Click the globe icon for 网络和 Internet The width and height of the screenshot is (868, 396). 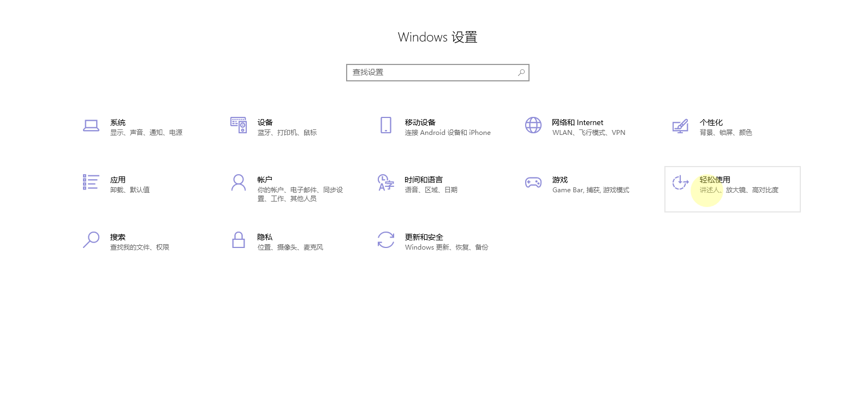click(533, 125)
